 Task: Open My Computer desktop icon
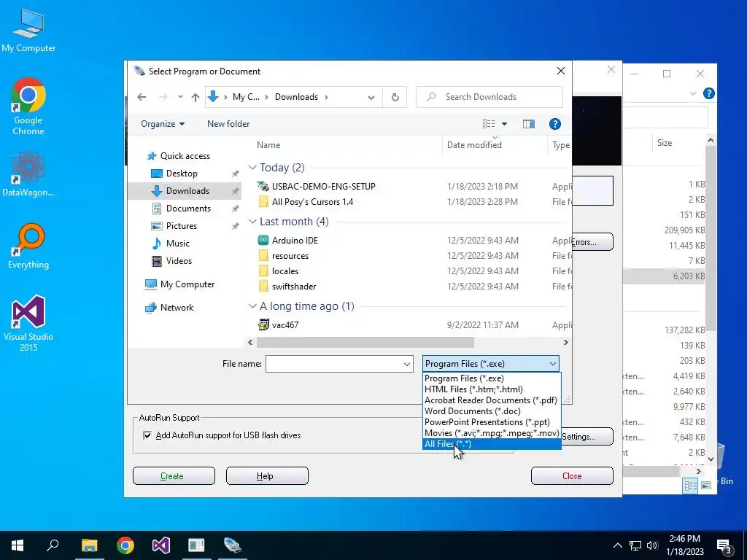coord(28,31)
